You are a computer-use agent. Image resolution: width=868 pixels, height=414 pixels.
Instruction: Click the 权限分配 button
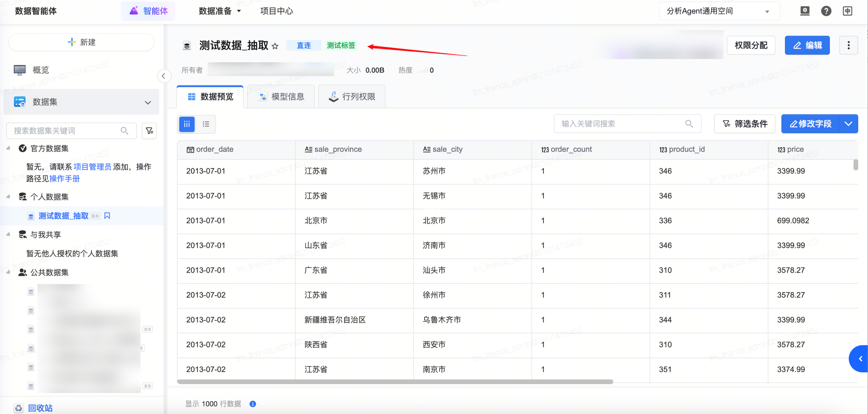pyautogui.click(x=751, y=45)
